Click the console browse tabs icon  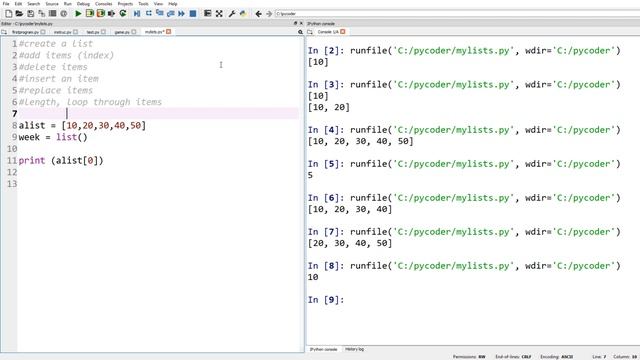310,32
